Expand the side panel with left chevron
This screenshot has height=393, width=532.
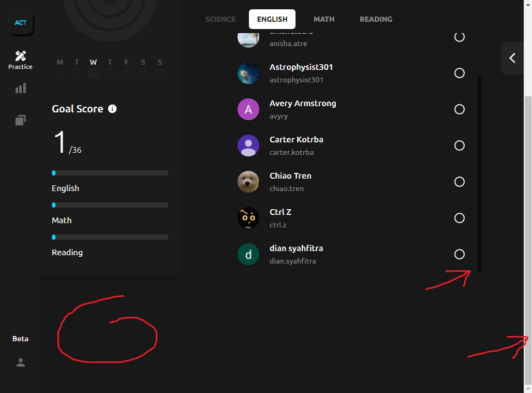click(x=512, y=58)
